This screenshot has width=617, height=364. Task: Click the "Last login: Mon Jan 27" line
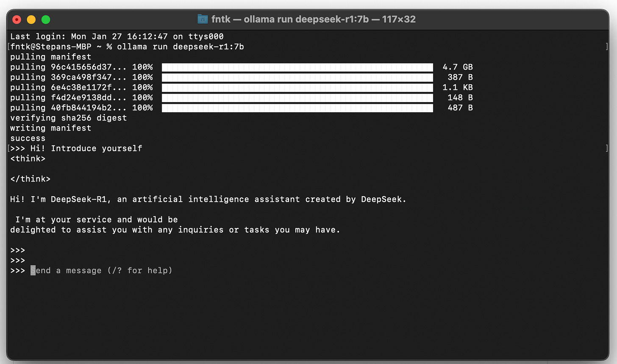coord(117,36)
